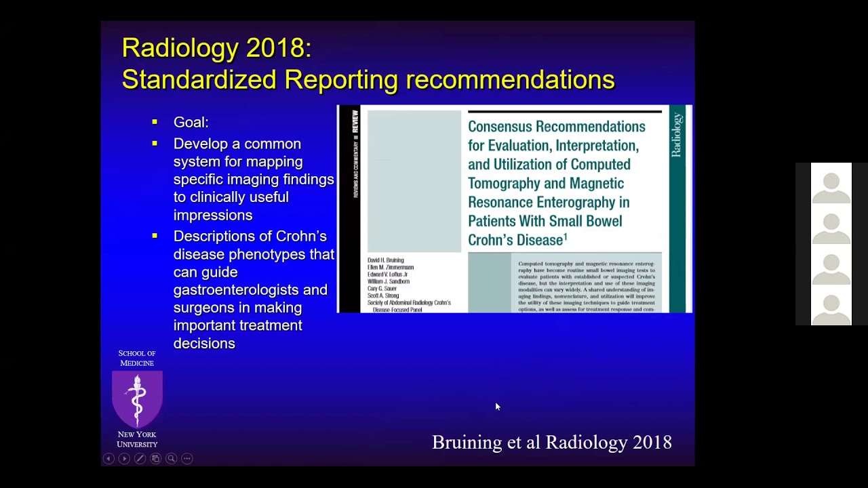
Task: Advance to the next slide with forward arrow
Action: [x=124, y=459]
